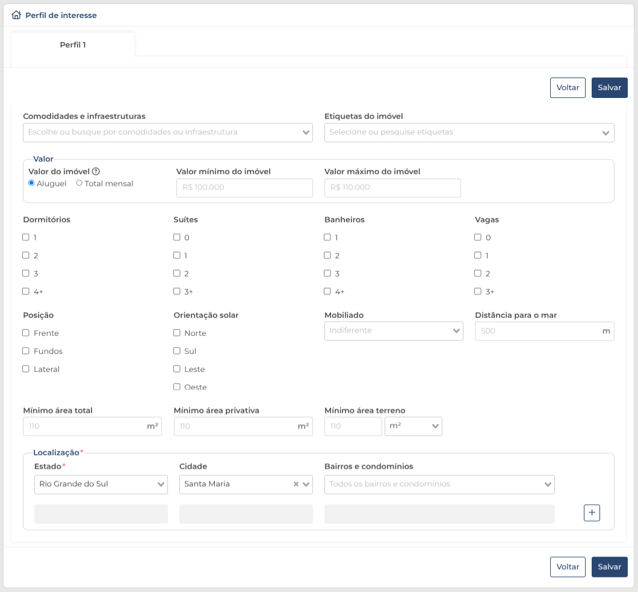Check Dormitórios option 1

(26, 237)
